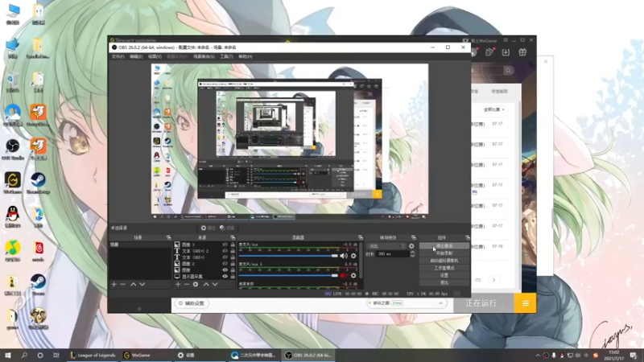Select the 场景 scene in scenes list
The image size is (644, 362).
pyautogui.click(x=139, y=245)
